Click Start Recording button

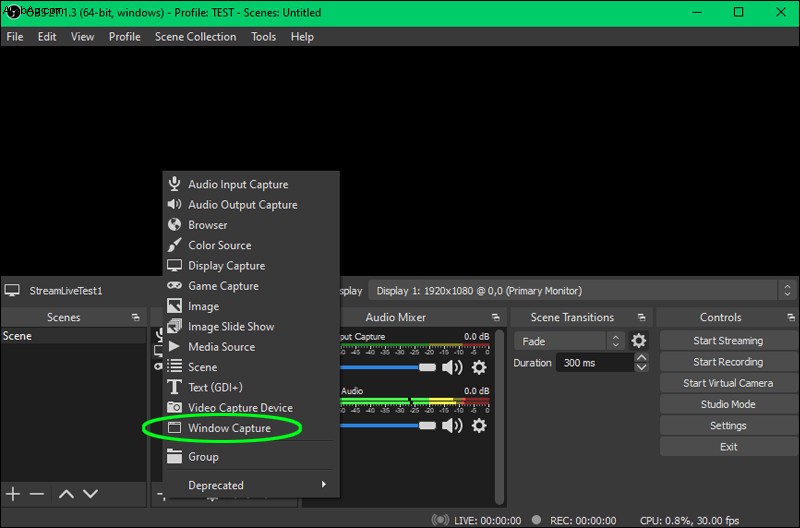[x=728, y=362]
